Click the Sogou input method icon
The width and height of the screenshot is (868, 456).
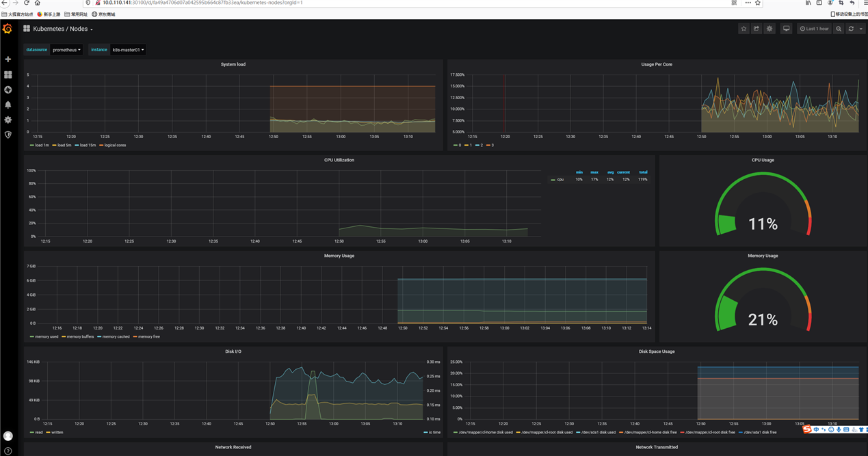(807, 429)
